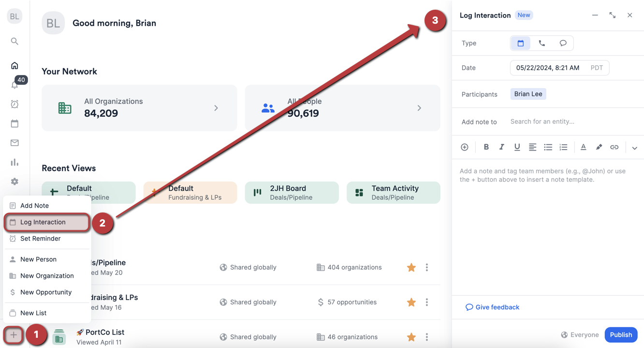This screenshot has width=644, height=348.
Task: Open the analytics bar chart icon
Action: 15,162
